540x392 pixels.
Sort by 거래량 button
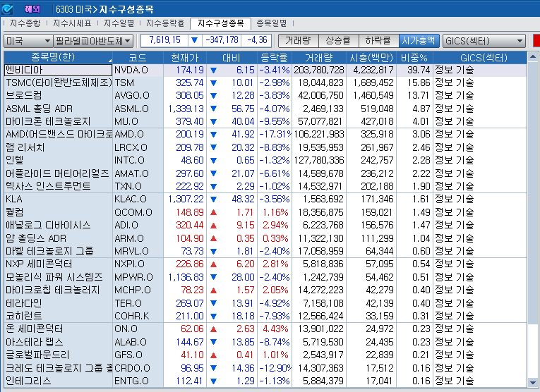point(299,41)
